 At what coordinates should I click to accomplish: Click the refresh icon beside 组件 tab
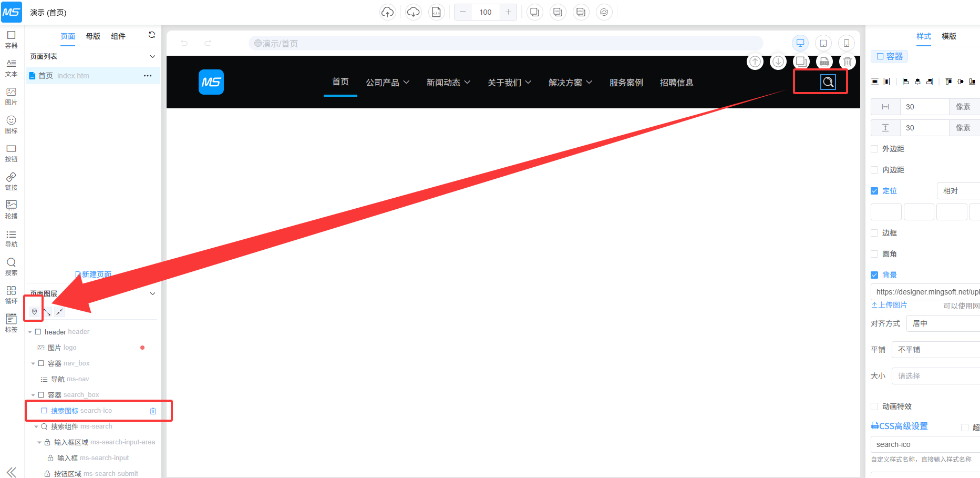tap(152, 35)
